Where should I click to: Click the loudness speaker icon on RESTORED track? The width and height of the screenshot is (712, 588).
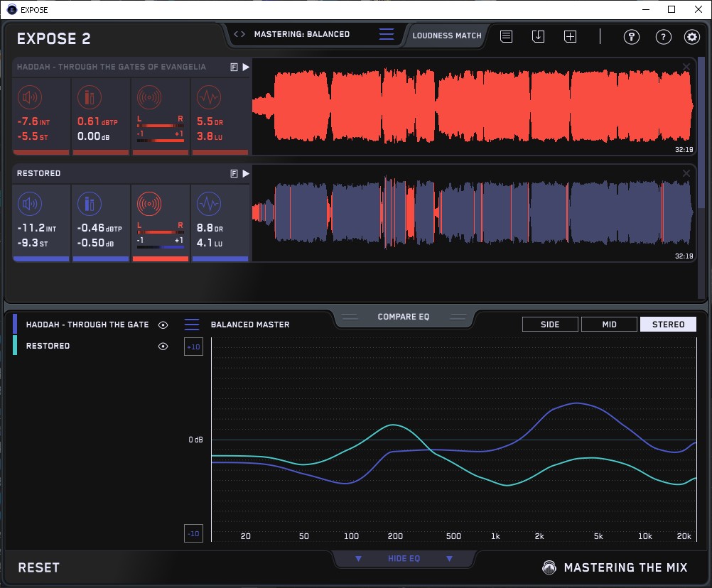(x=29, y=205)
